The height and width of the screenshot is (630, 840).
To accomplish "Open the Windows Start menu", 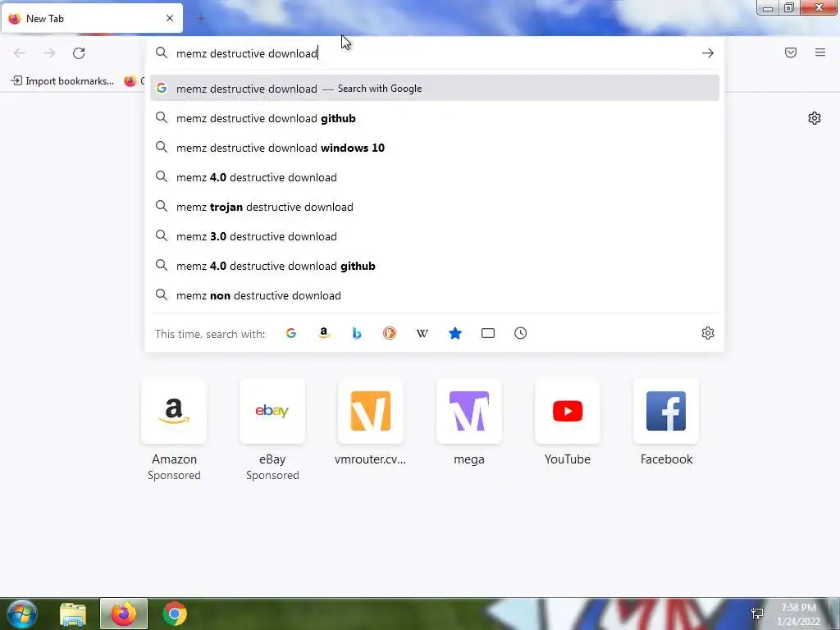I will 21,614.
